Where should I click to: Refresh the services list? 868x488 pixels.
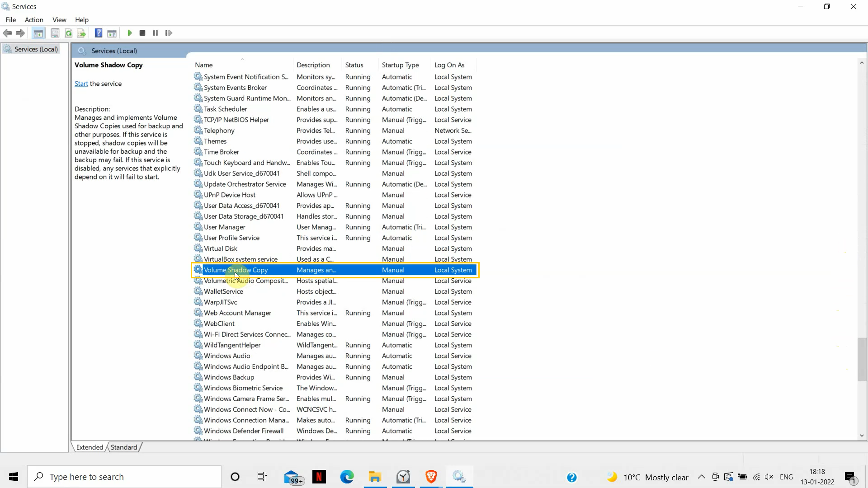click(x=69, y=33)
